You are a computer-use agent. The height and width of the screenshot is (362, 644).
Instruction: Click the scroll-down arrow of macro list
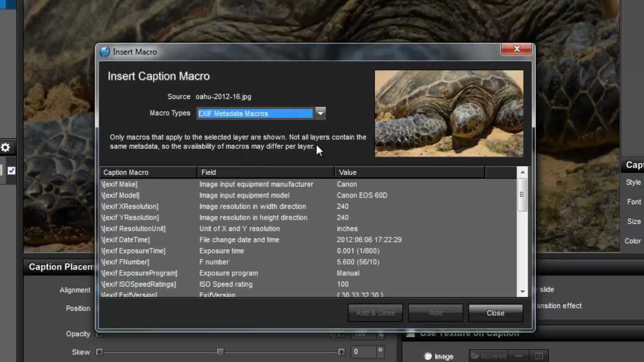(x=523, y=292)
